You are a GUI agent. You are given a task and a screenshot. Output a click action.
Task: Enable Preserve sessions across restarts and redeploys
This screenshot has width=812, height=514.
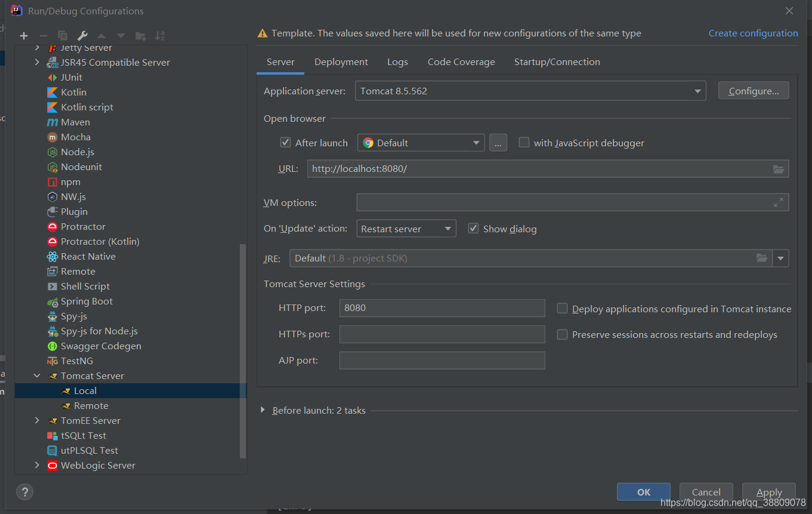click(x=562, y=334)
